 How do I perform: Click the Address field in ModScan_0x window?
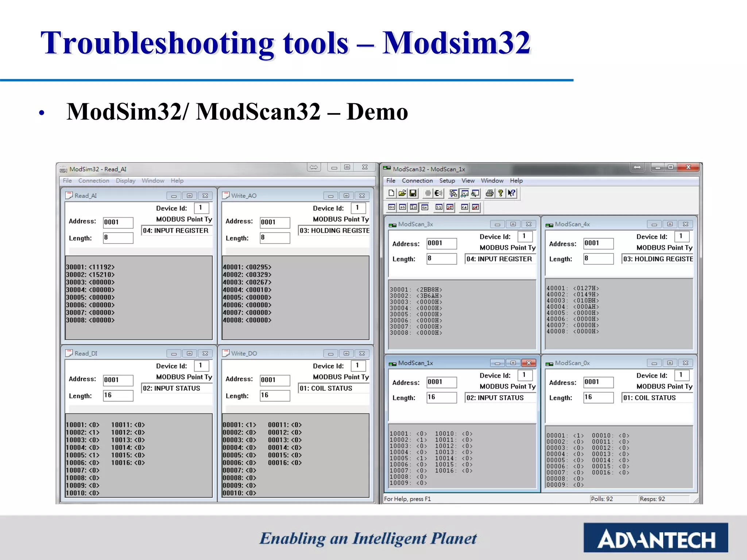(599, 382)
